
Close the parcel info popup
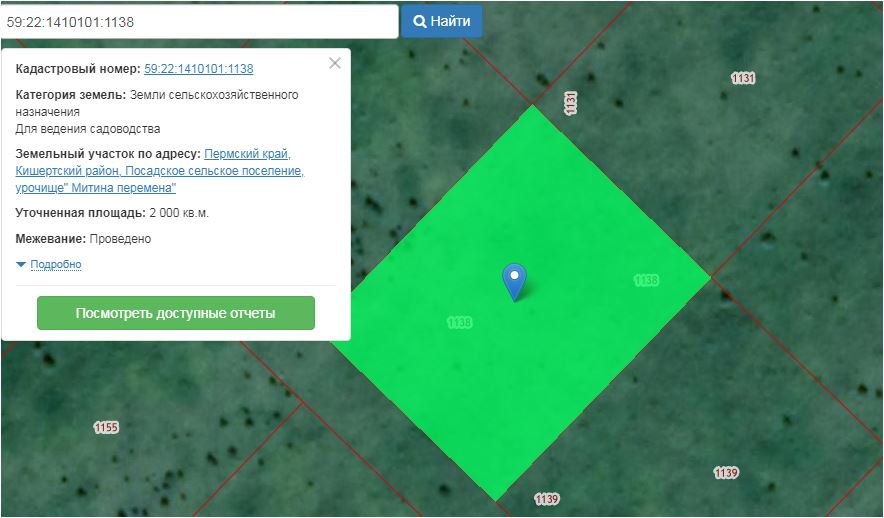335,63
